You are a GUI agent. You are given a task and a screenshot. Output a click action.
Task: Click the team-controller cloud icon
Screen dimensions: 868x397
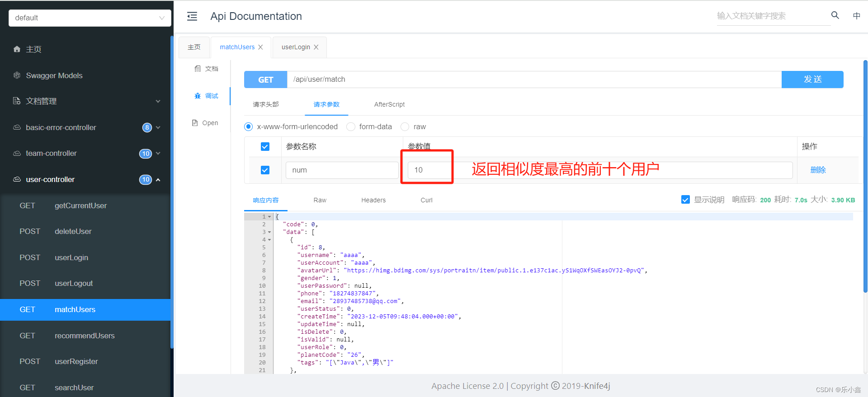coord(17,154)
